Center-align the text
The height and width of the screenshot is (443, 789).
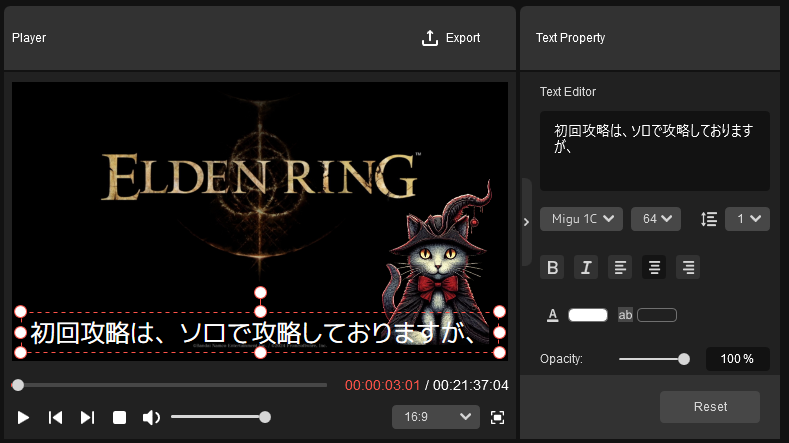pyautogui.click(x=654, y=267)
